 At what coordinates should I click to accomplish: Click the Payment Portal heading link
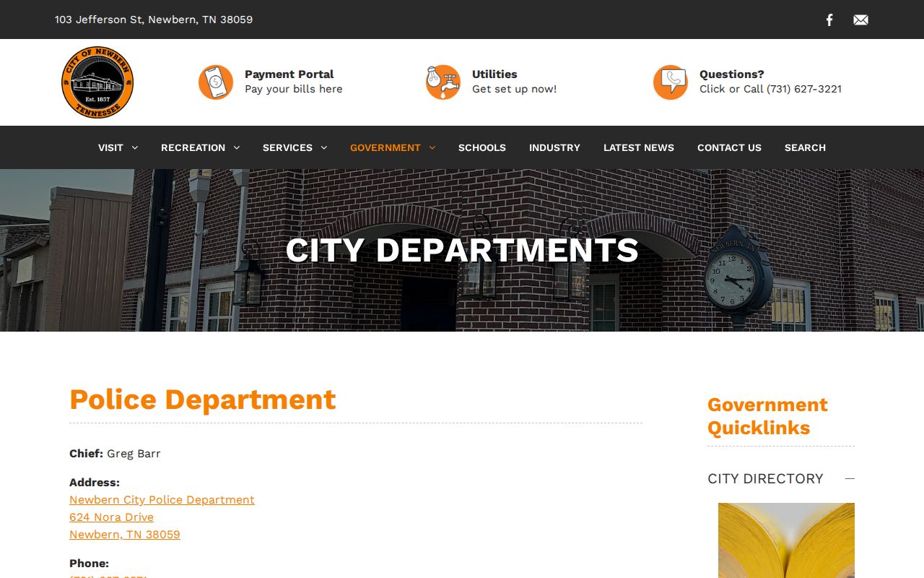click(x=289, y=74)
